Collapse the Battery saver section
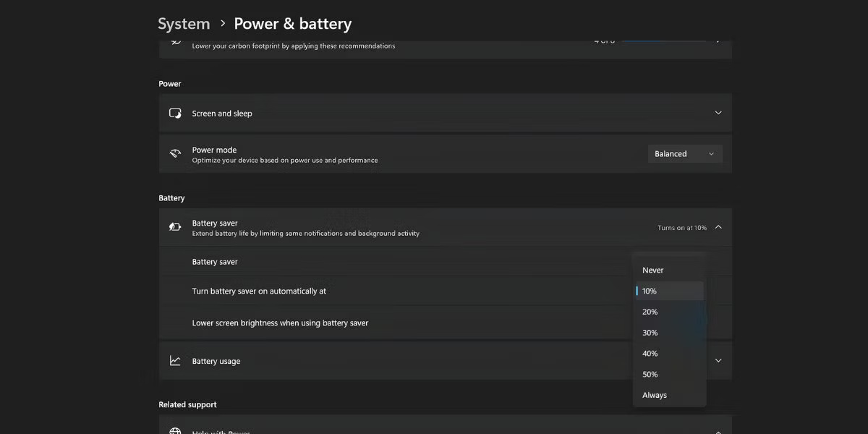 (718, 226)
